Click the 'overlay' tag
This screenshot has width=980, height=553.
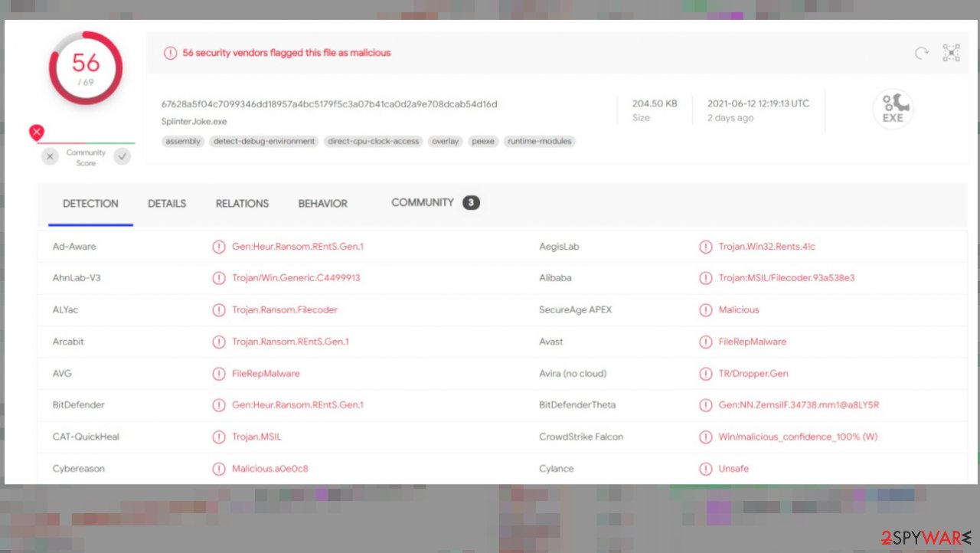(445, 142)
